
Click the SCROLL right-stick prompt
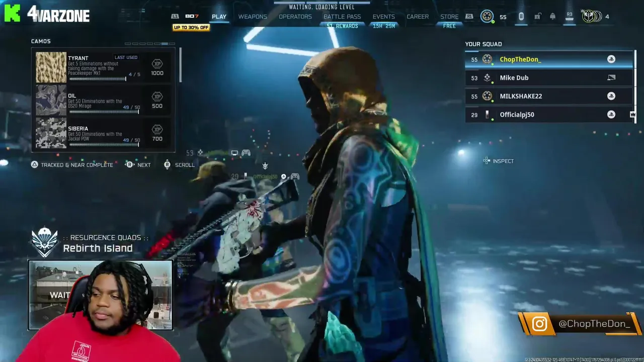179,165
